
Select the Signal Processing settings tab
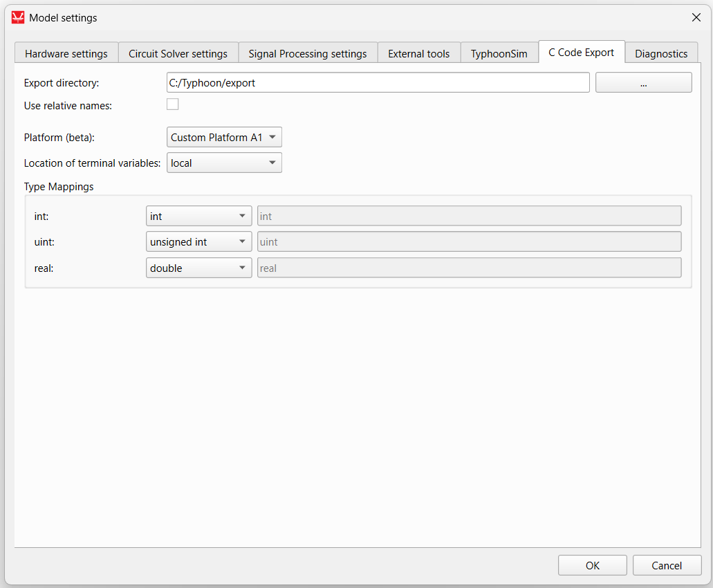(308, 53)
